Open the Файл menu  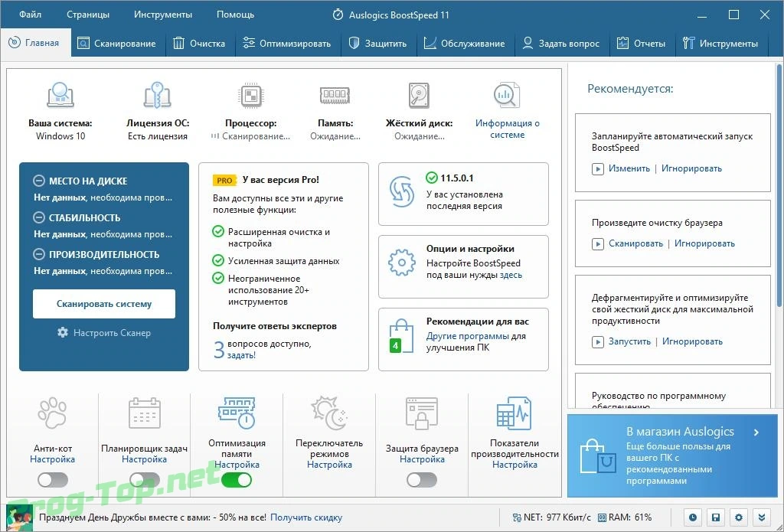pyautogui.click(x=30, y=15)
